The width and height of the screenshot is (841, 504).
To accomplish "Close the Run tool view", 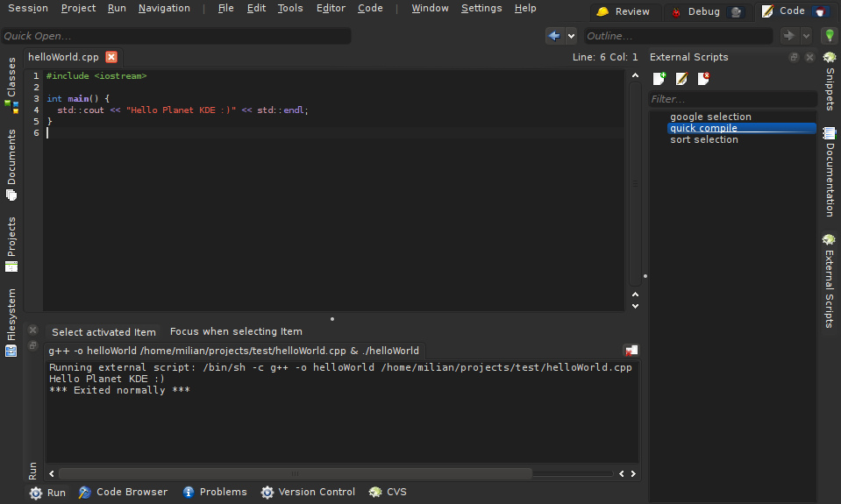I will point(32,330).
